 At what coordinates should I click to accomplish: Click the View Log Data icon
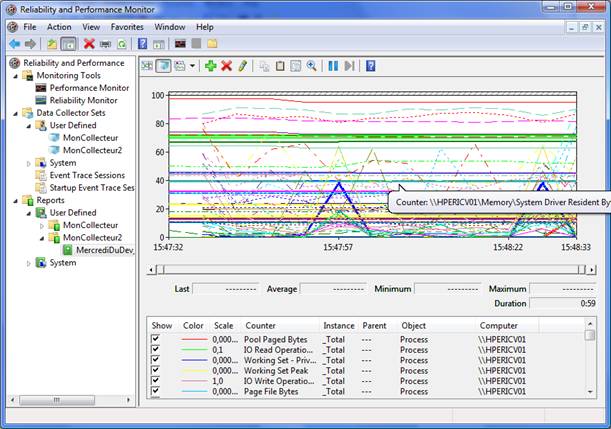(163, 66)
